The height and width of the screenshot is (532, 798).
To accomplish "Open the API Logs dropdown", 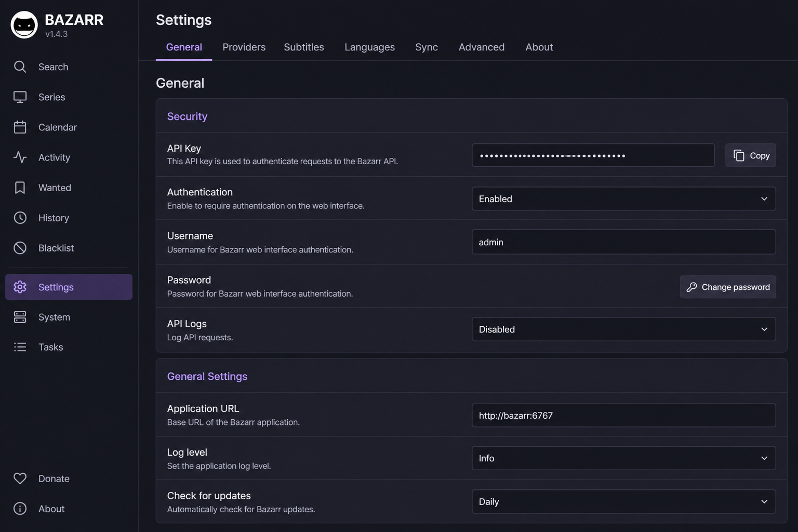I will click(x=623, y=329).
